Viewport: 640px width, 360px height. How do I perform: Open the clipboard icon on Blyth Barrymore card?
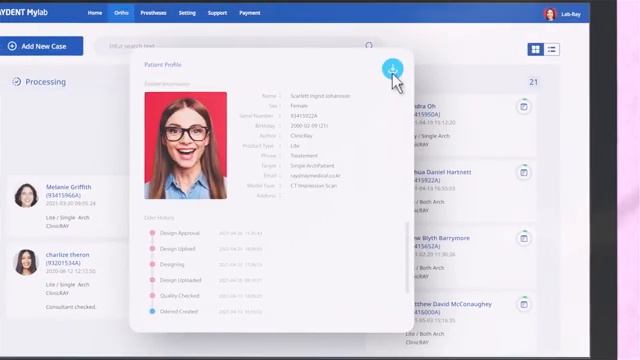pyautogui.click(x=524, y=238)
